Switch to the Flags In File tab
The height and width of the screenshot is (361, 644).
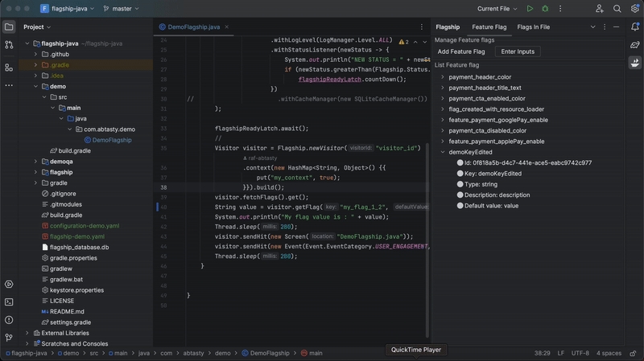click(x=533, y=27)
